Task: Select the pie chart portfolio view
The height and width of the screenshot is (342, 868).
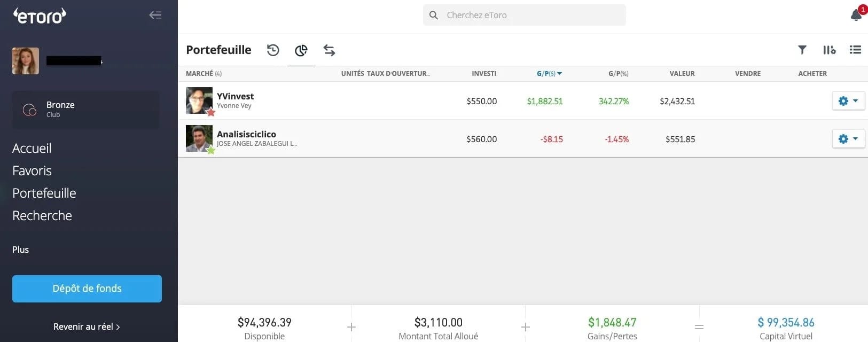Action: (301, 50)
